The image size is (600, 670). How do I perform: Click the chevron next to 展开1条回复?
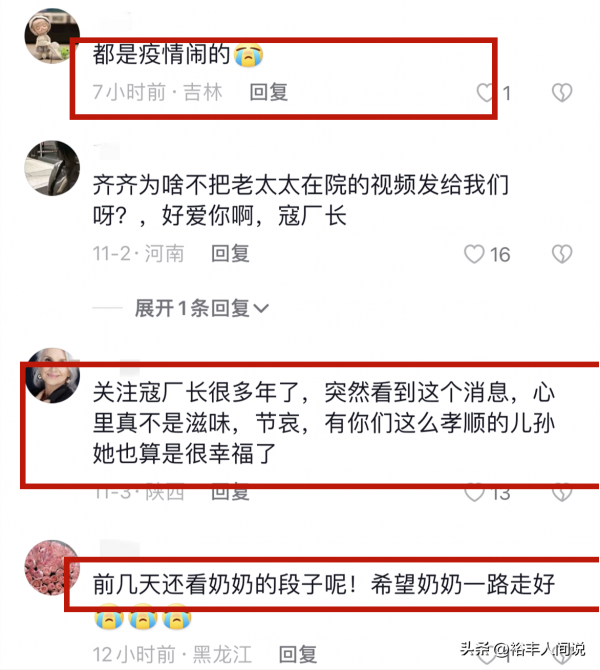(x=261, y=309)
